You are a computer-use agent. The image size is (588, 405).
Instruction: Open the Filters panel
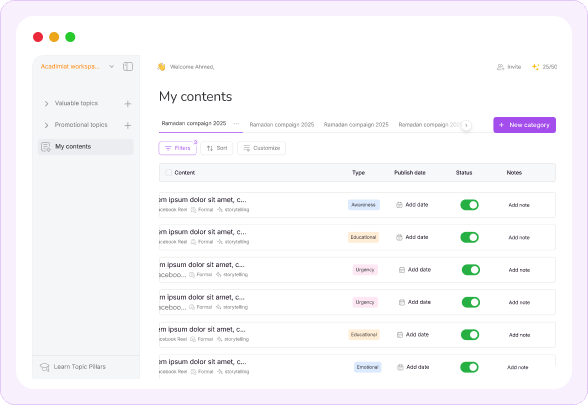pos(177,148)
